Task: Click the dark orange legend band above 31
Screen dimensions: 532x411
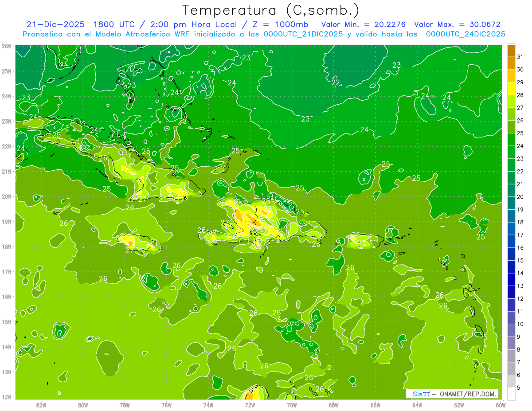Action: tap(511, 51)
